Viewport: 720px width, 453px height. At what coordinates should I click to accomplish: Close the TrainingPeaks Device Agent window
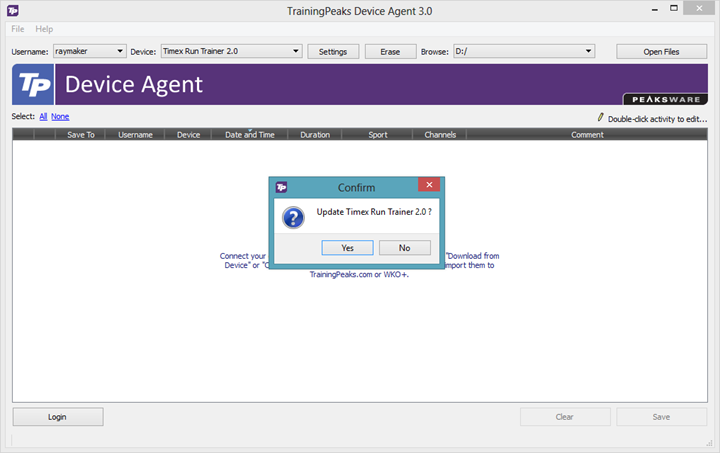tap(699, 8)
